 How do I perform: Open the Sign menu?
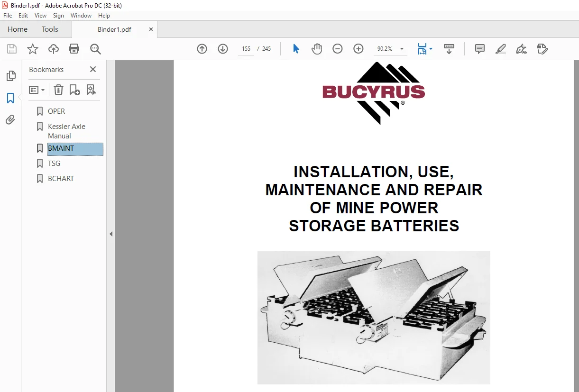[x=58, y=16]
